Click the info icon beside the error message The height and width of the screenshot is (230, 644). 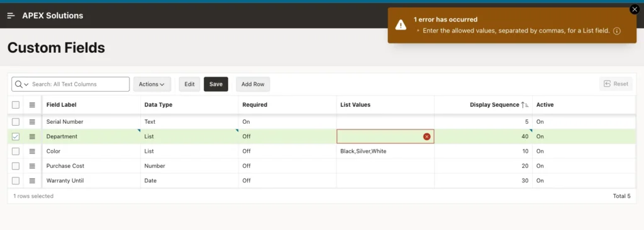pos(616,31)
